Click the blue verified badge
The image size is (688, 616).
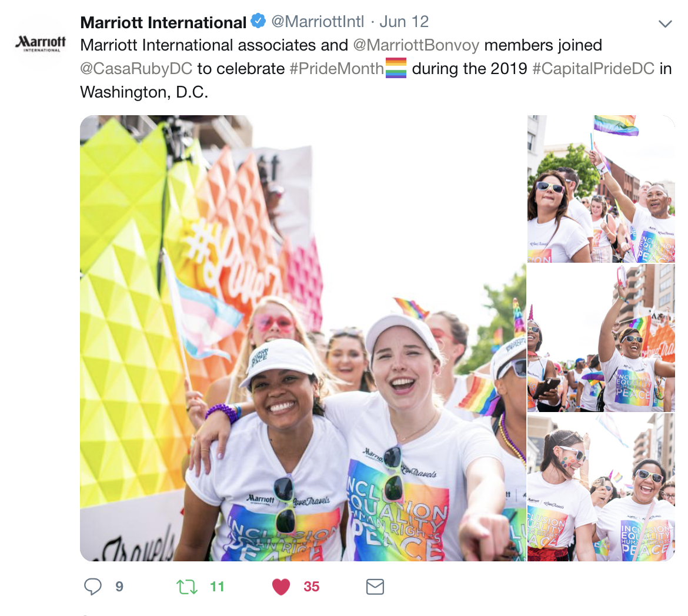point(258,21)
